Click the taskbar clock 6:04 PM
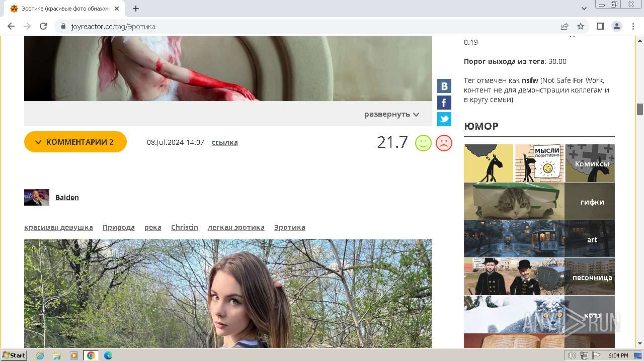The height and width of the screenshot is (362, 644). pos(618,355)
